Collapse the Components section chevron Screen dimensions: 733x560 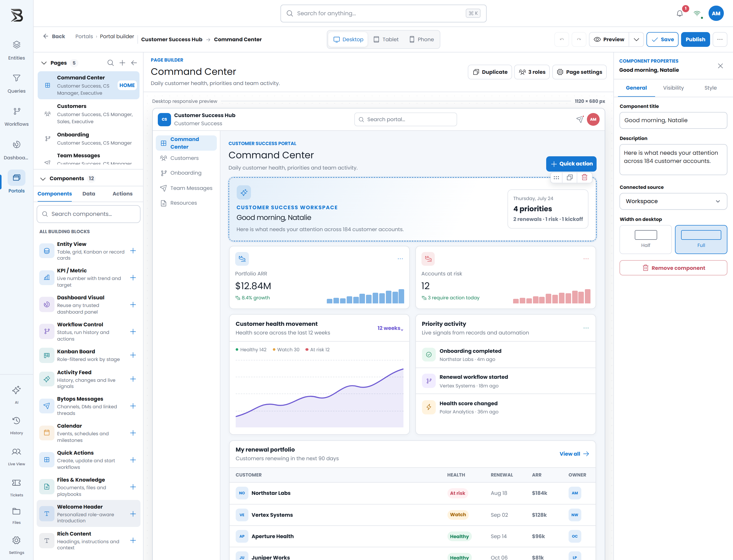pyautogui.click(x=43, y=179)
